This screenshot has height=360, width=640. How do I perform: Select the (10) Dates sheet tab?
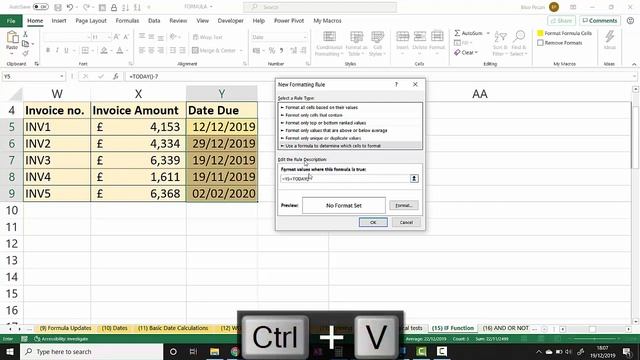[115, 328]
